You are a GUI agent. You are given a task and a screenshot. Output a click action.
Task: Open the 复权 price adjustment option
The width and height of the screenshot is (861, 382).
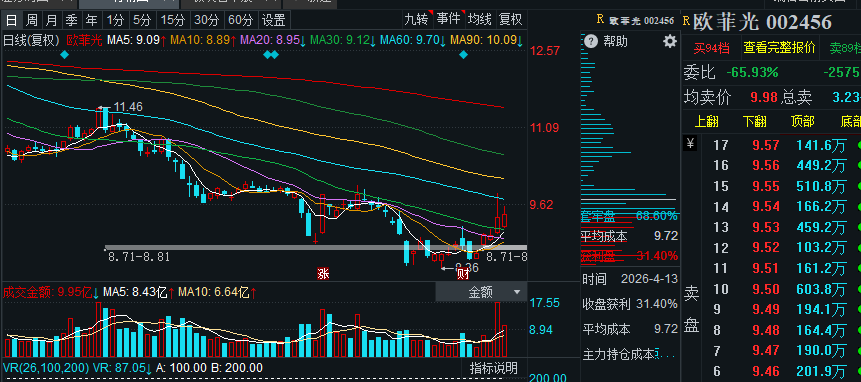(x=510, y=20)
